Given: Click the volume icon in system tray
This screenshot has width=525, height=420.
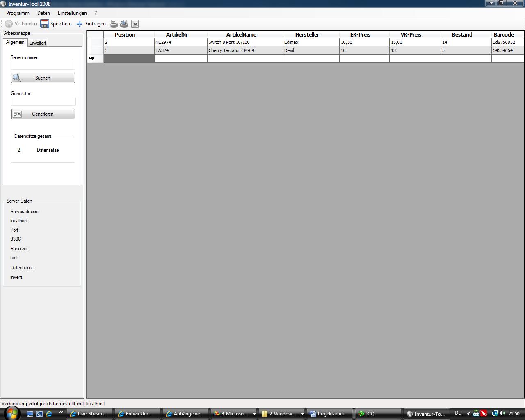Looking at the screenshot, I should click(502, 413).
